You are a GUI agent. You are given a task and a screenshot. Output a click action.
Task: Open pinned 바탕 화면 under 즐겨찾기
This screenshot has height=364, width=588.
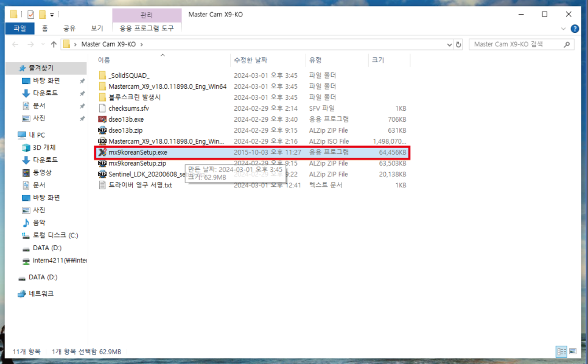coord(46,80)
